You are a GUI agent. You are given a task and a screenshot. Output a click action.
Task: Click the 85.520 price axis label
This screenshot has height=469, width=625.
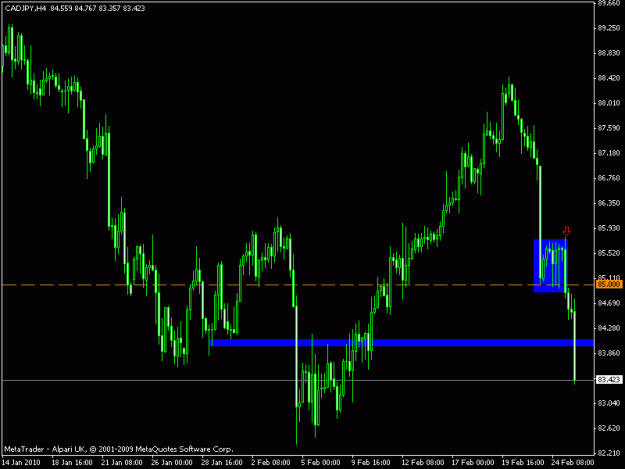click(609, 253)
